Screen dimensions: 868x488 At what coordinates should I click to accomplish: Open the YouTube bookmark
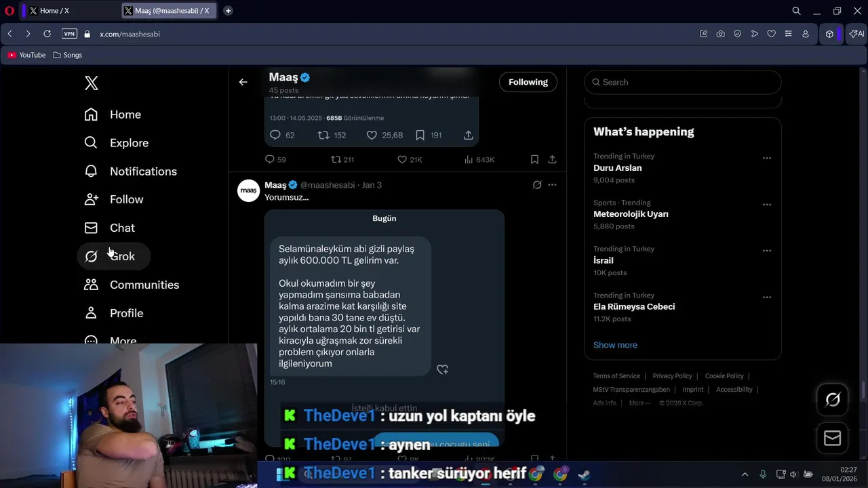(x=26, y=55)
